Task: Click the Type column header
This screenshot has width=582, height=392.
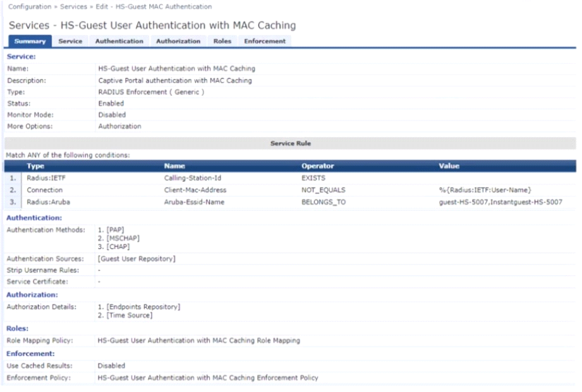Action: (x=35, y=166)
